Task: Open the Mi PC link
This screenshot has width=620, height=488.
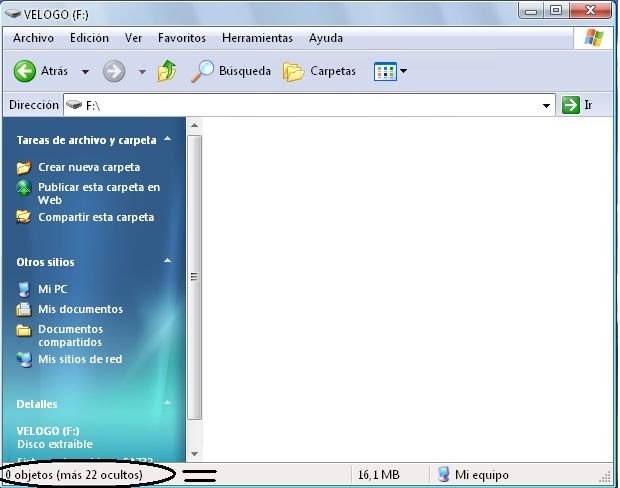Action: click(x=53, y=289)
